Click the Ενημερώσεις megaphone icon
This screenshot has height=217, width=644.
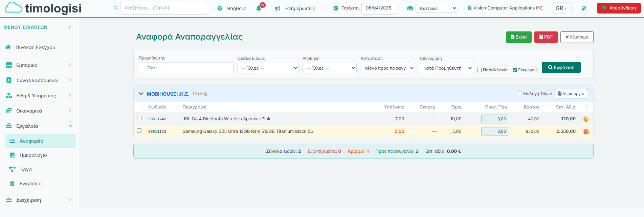coord(277,8)
